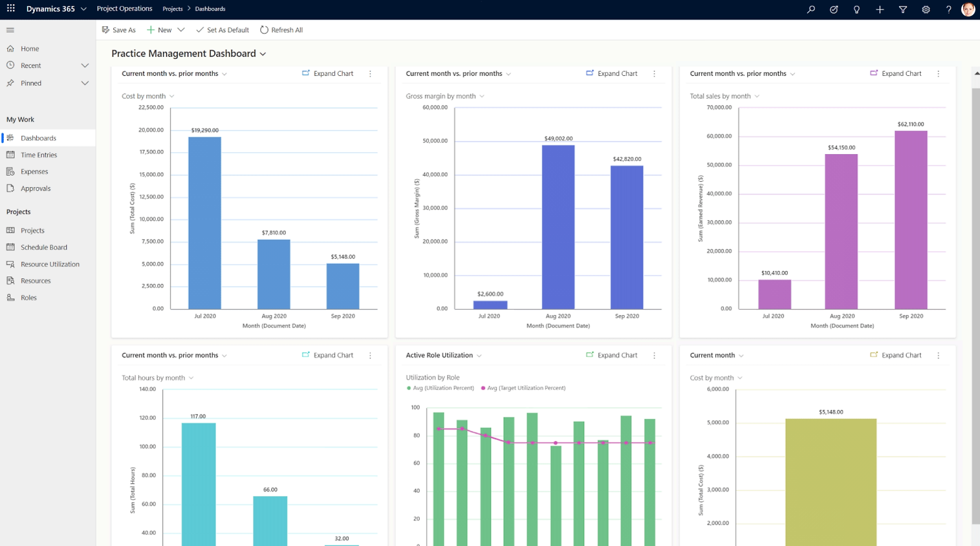Open the settings gear icon
Screen dimensions: 980x546
(926, 9)
